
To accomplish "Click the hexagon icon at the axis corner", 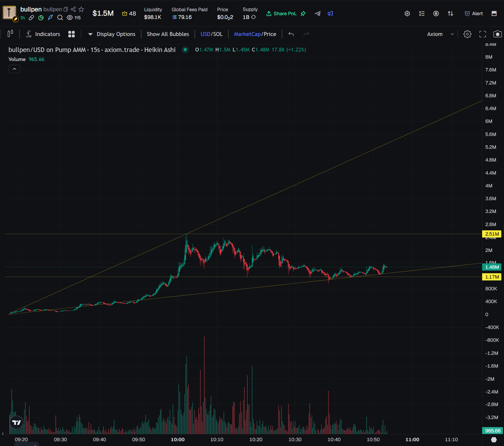I will click(x=493, y=439).
